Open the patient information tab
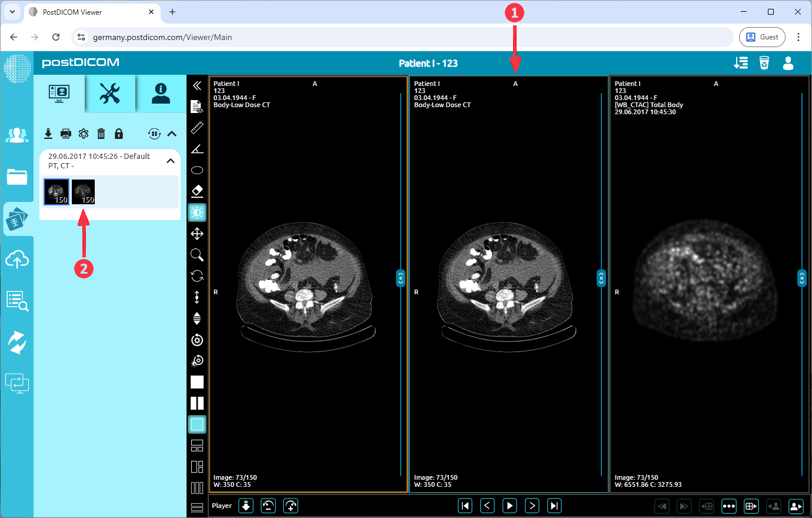 (x=160, y=94)
